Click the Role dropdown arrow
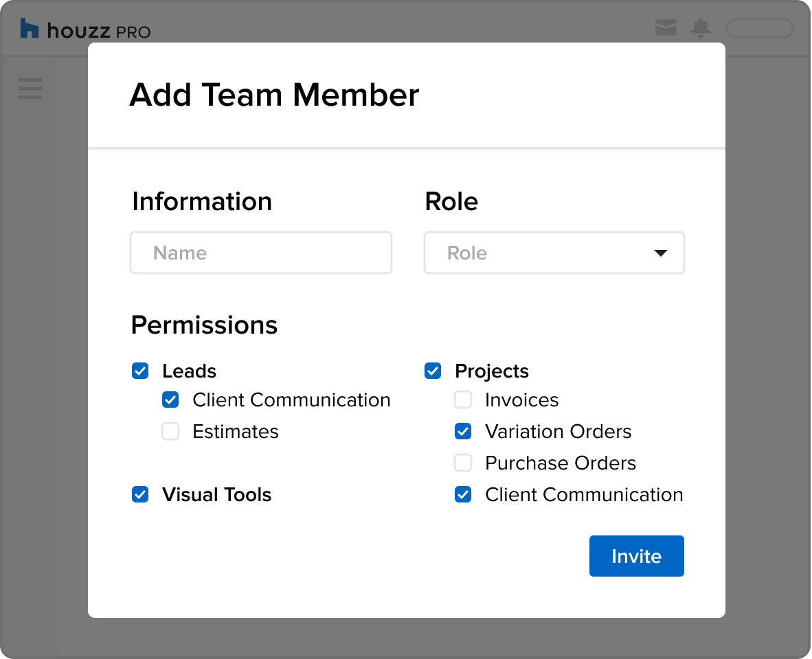The width and height of the screenshot is (812, 659). tap(660, 253)
